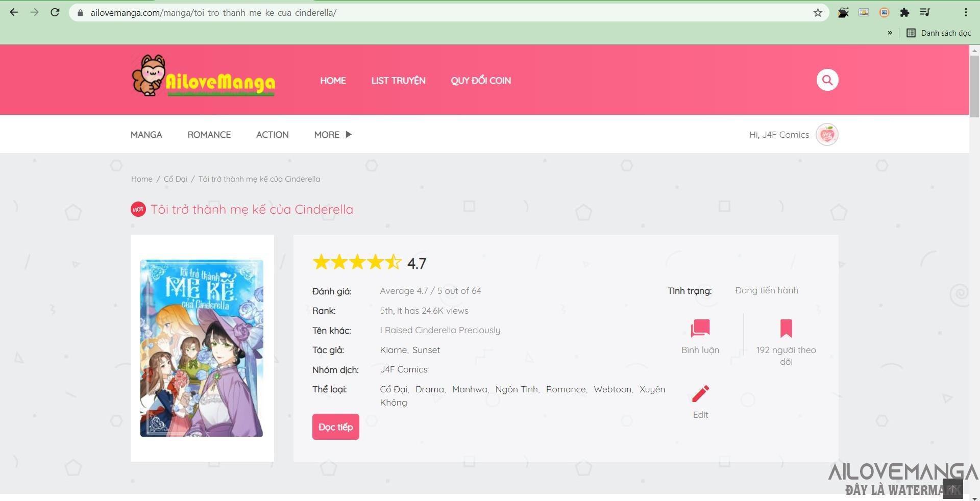Open the Bình luận comments icon

pyautogui.click(x=700, y=329)
